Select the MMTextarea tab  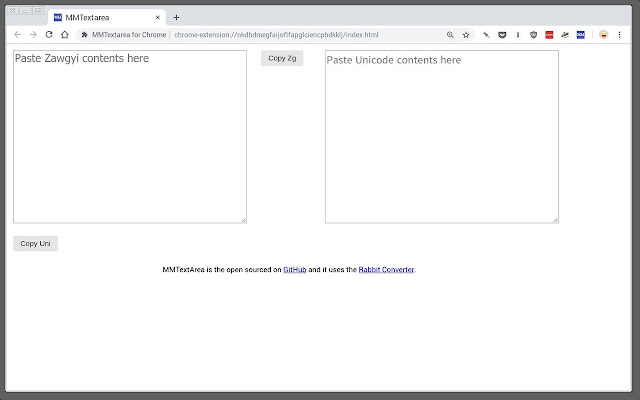pos(107,18)
